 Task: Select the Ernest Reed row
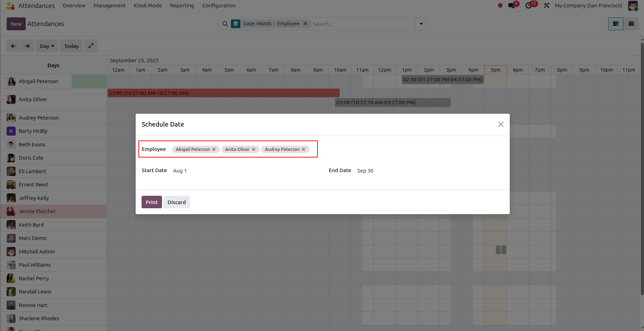[54, 185]
